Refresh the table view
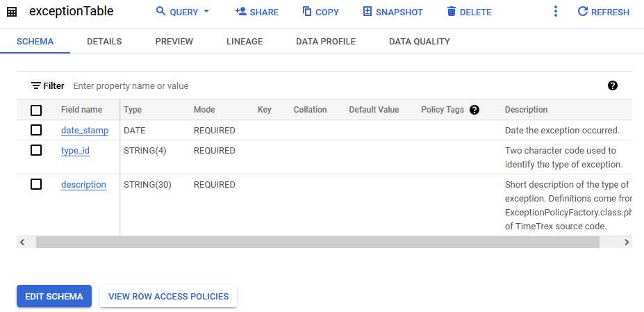 pyautogui.click(x=603, y=12)
